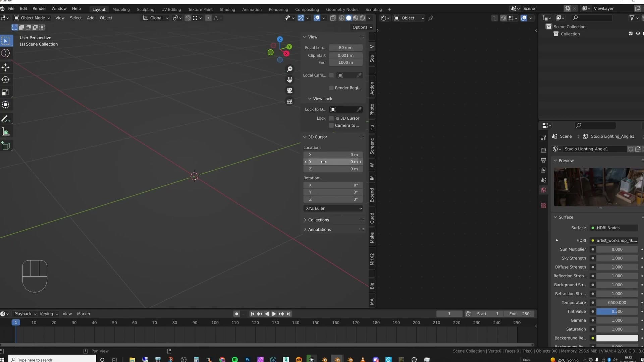
Task: Toggle fake user shield for world
Action: (x=631, y=149)
